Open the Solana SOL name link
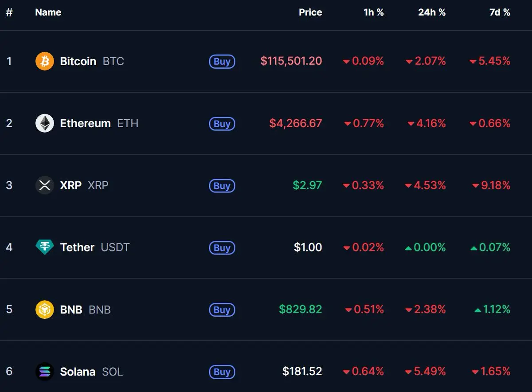 point(78,372)
